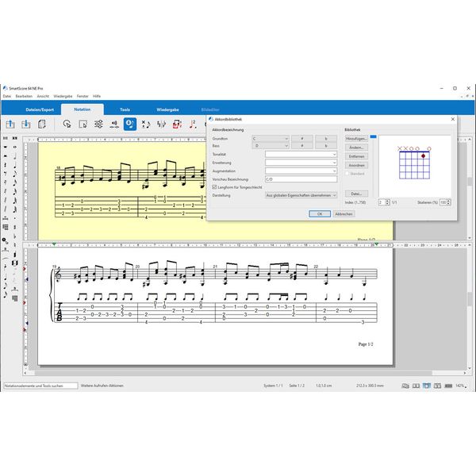This screenshot has height=476, width=476.
Task: Click the chord grid icon in left palette
Action: [6, 227]
